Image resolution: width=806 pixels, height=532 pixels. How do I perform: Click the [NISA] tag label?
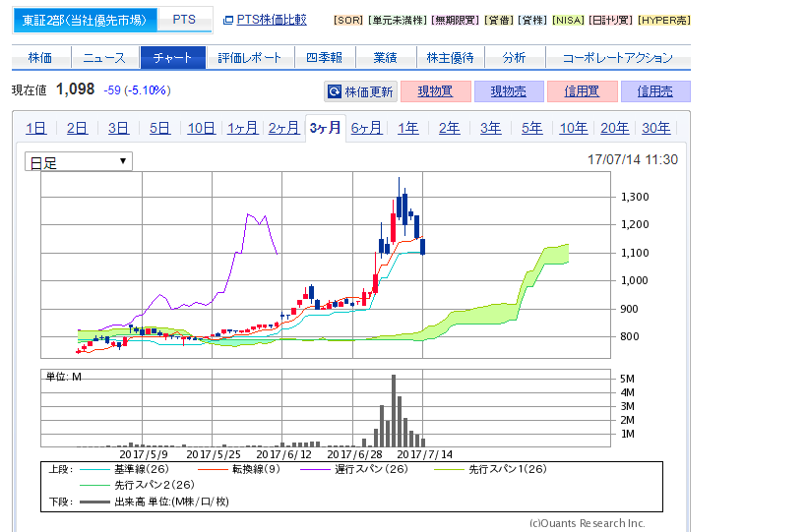(x=568, y=20)
